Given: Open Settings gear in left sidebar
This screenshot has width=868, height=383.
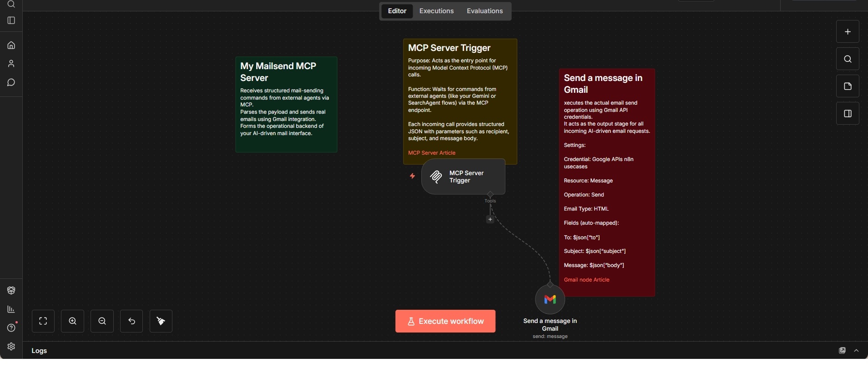Looking at the screenshot, I should (x=11, y=347).
